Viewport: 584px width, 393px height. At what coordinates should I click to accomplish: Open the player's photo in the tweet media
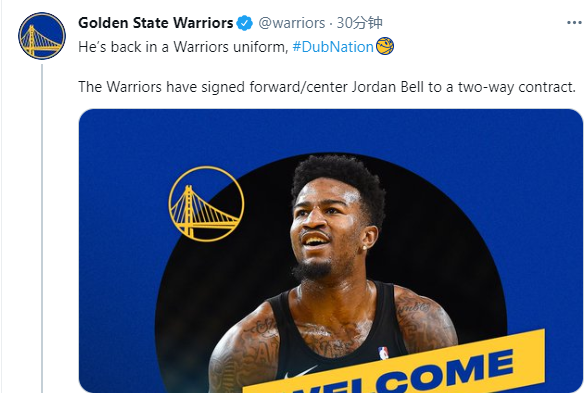[x=331, y=274]
